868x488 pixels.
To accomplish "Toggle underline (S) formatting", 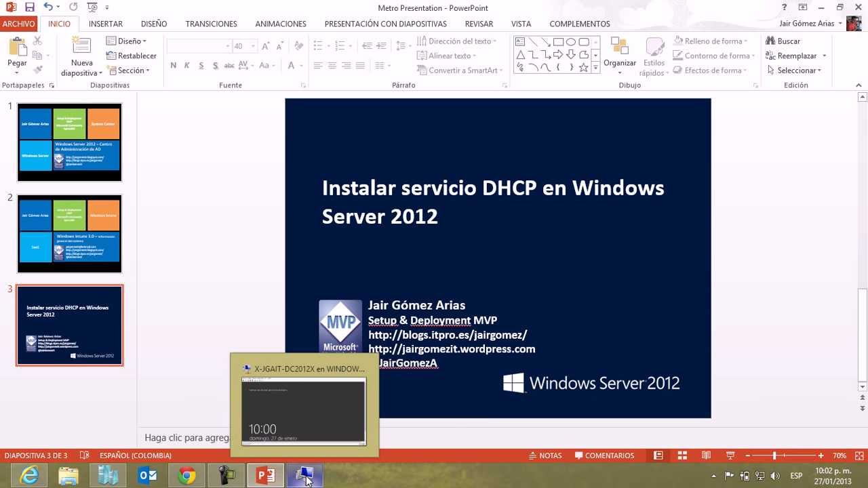I will pos(201,66).
